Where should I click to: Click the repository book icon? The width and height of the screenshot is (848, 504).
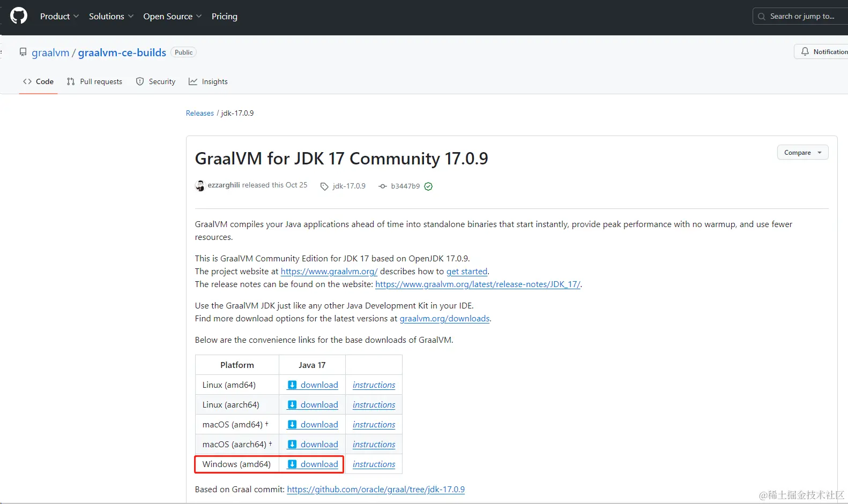23,52
